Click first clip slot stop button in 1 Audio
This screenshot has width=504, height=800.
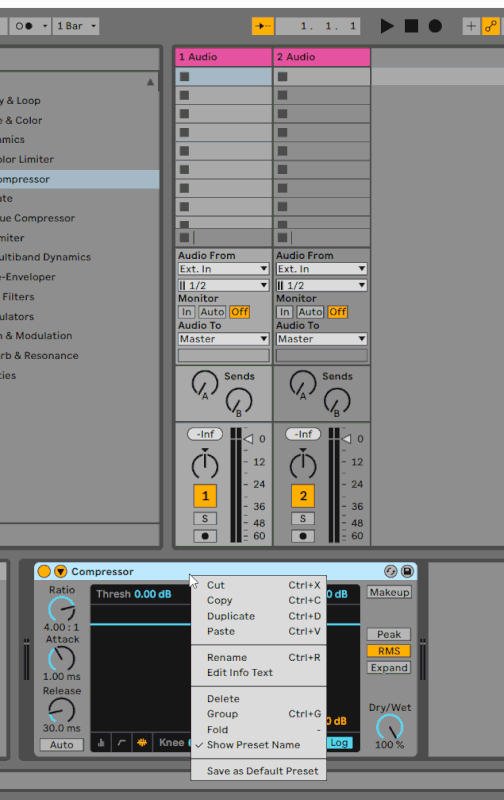(x=185, y=77)
